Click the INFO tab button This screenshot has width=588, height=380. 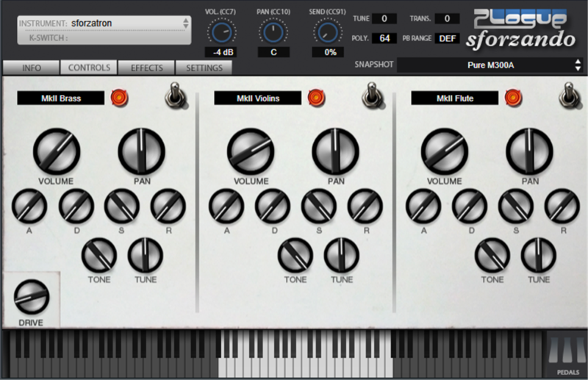[x=32, y=68]
